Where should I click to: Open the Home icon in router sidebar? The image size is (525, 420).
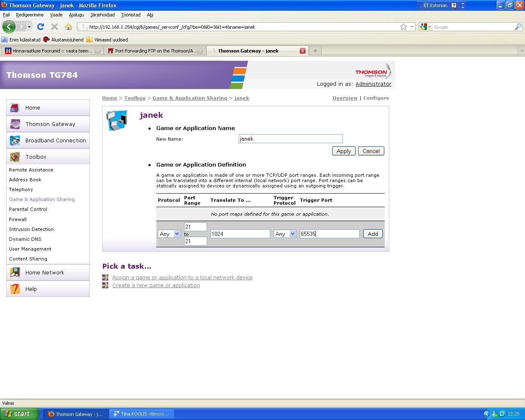(x=15, y=107)
